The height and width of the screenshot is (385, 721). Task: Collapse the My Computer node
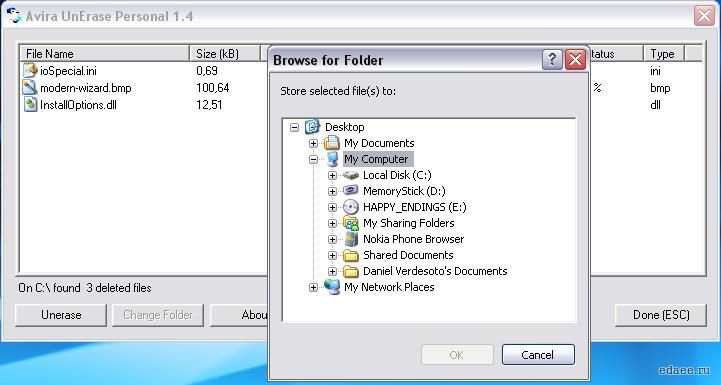coord(314,160)
